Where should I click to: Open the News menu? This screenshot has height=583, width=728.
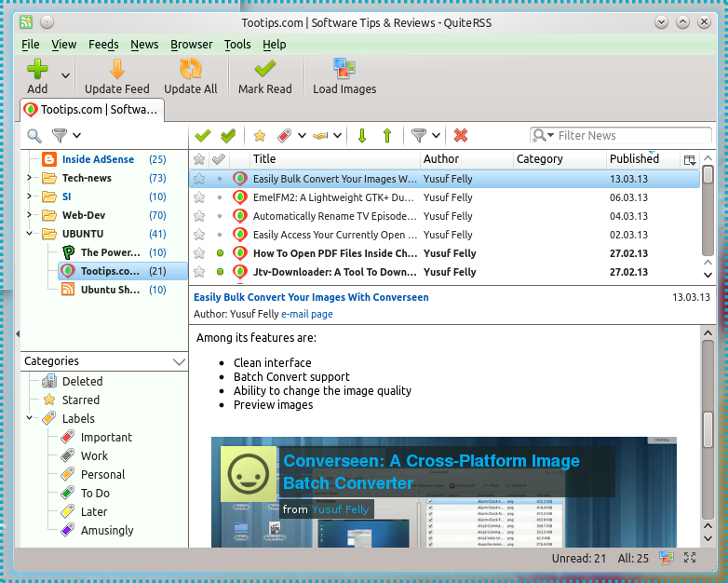pyautogui.click(x=144, y=45)
